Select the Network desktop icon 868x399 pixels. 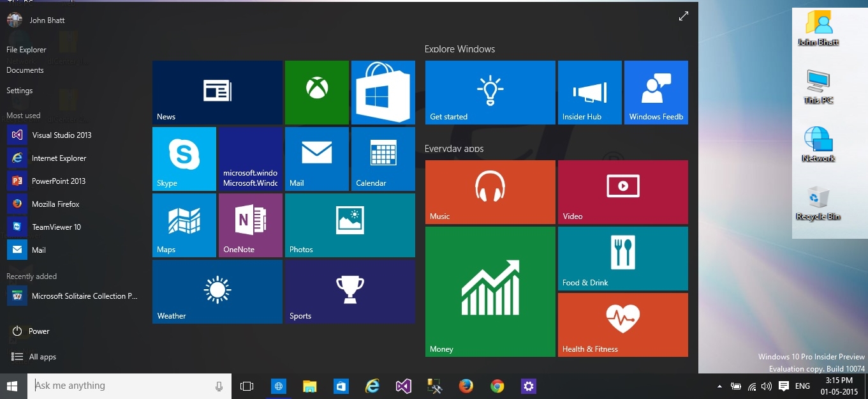click(818, 146)
